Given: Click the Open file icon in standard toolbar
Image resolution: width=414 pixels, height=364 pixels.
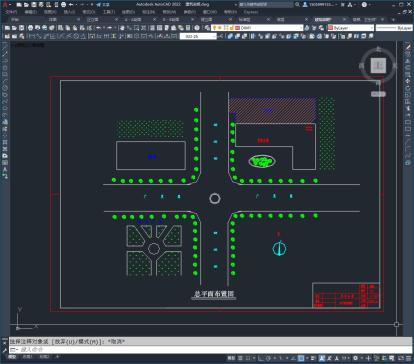Looking at the screenshot, I should point(14,28).
